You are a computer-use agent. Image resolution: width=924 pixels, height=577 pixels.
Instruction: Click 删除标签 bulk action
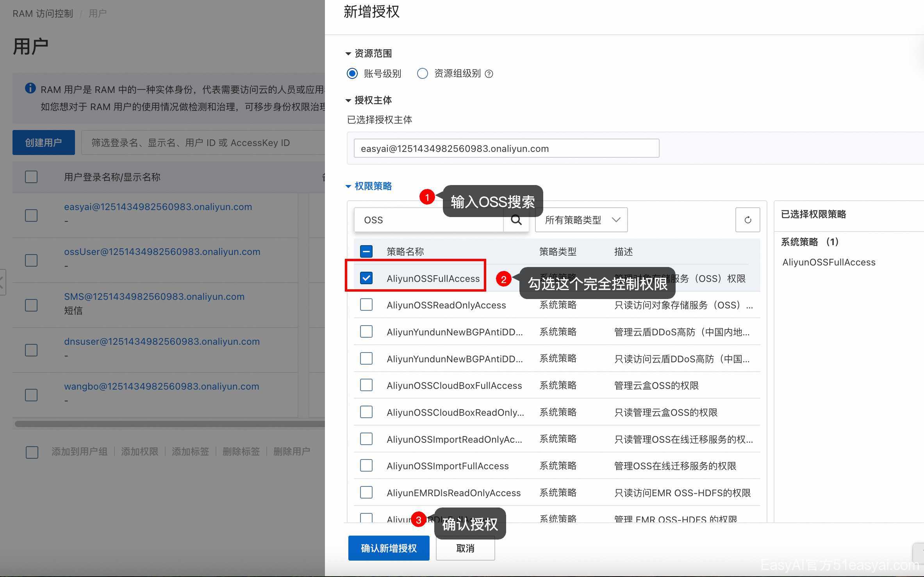coord(241,452)
